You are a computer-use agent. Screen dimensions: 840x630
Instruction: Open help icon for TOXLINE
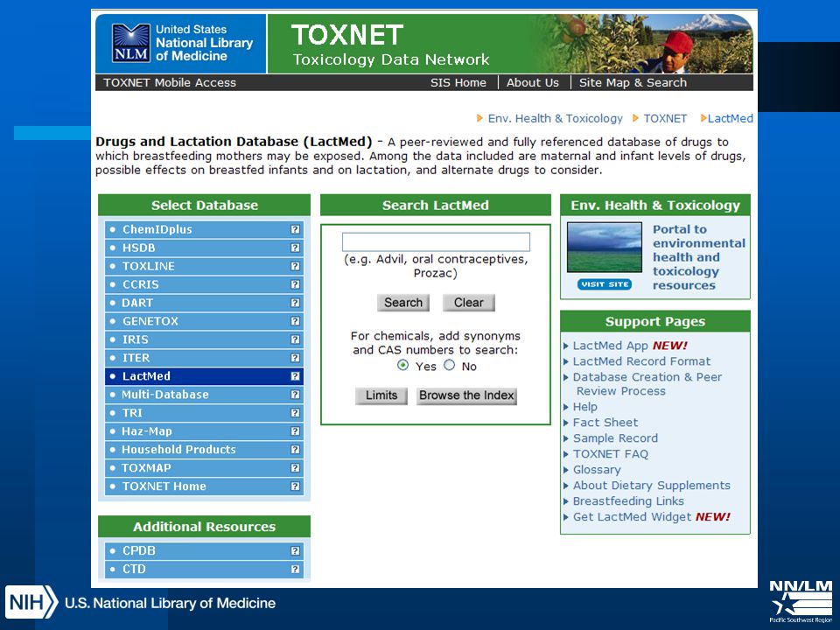pos(295,266)
